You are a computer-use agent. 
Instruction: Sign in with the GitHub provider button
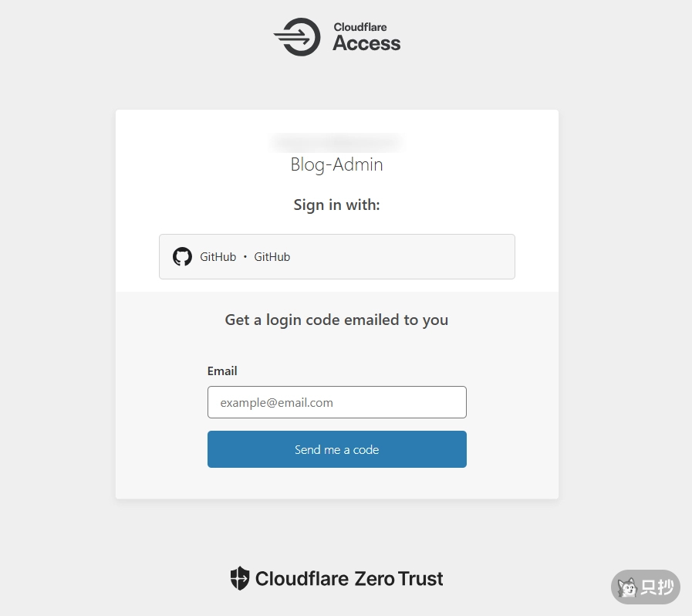[336, 256]
